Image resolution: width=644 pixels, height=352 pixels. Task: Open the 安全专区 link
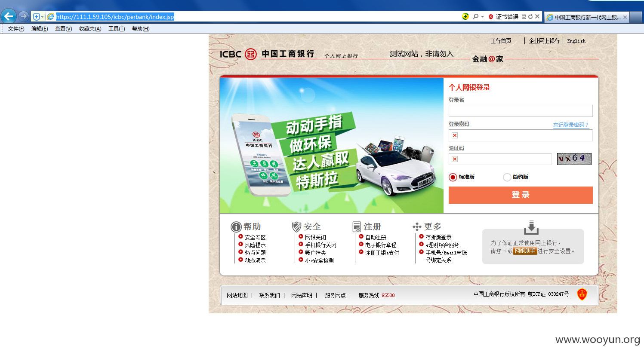pos(255,237)
